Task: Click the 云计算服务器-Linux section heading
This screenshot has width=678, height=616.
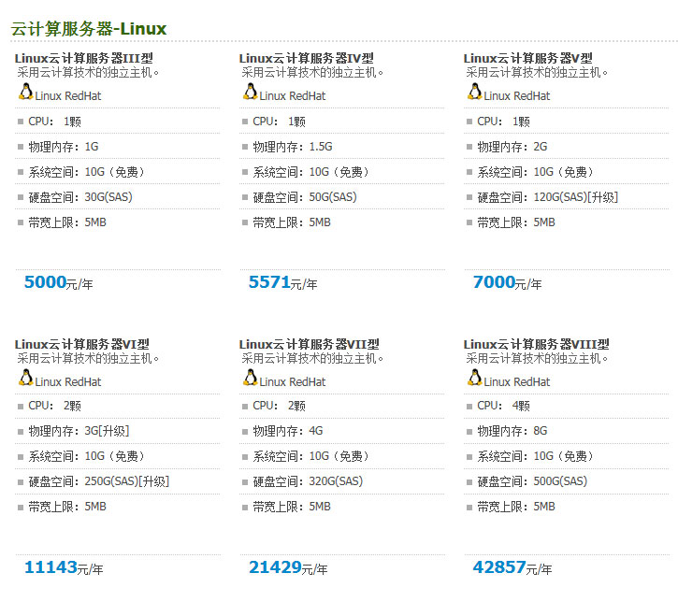Action: pos(89,28)
